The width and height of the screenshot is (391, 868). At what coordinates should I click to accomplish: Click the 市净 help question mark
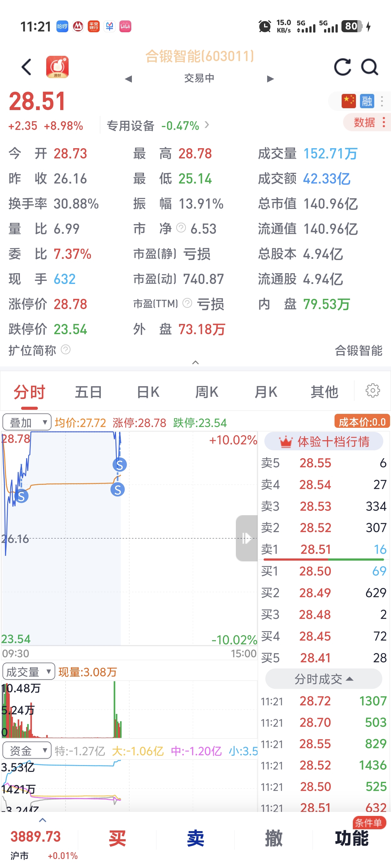pyautogui.click(x=181, y=228)
